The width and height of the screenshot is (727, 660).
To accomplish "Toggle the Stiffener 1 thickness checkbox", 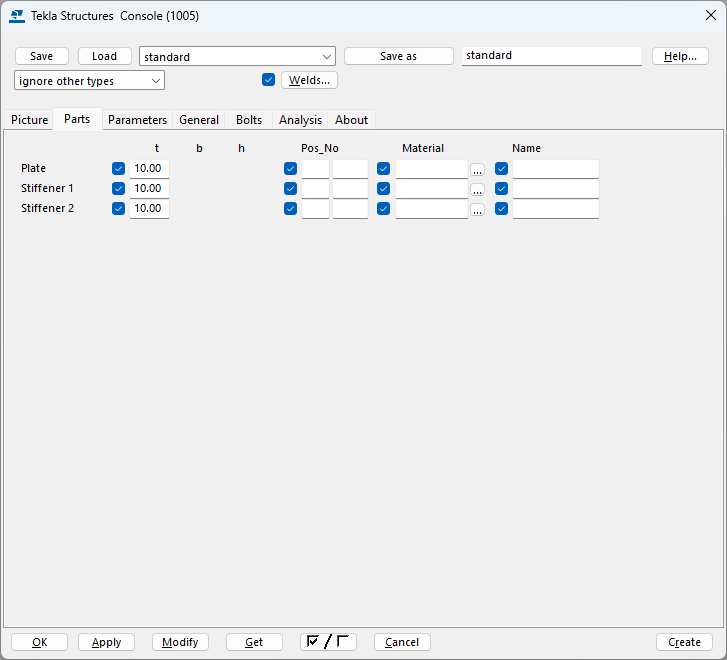I will 118,188.
